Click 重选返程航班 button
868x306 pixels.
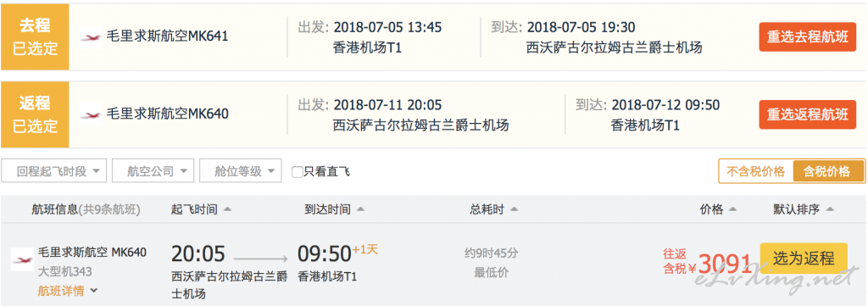[807, 114]
